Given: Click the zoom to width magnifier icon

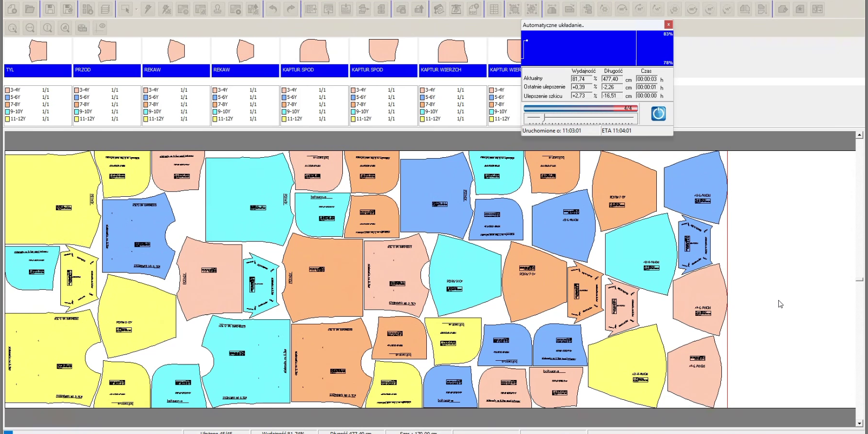Looking at the screenshot, I should [x=30, y=28].
